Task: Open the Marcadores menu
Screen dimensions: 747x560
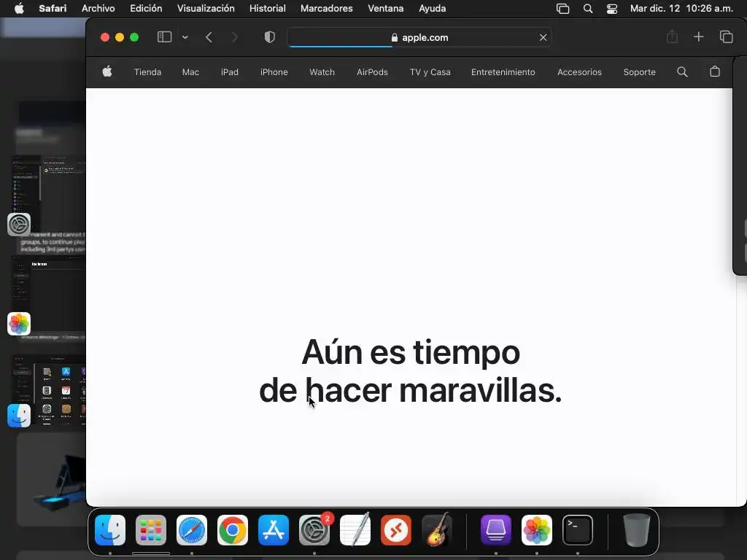Action: click(x=326, y=8)
